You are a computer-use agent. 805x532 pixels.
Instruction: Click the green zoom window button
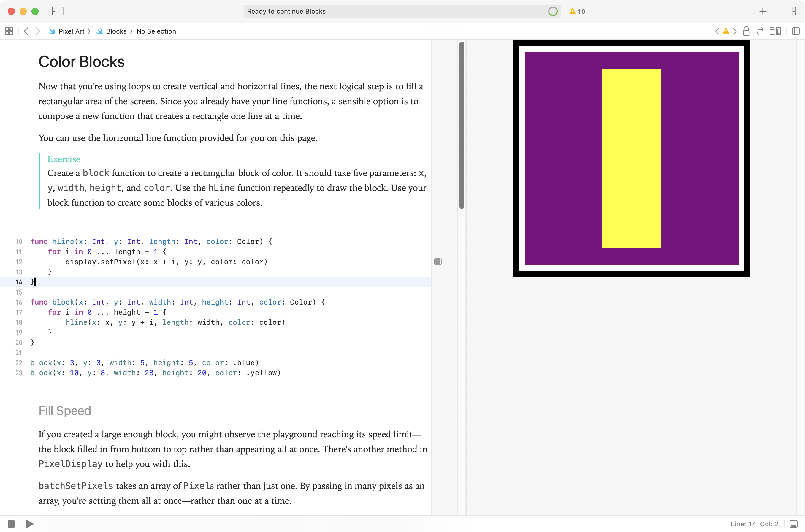click(x=35, y=11)
